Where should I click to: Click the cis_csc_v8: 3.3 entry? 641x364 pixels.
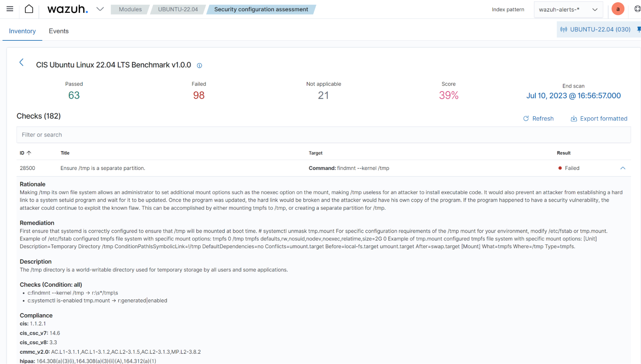click(38, 343)
